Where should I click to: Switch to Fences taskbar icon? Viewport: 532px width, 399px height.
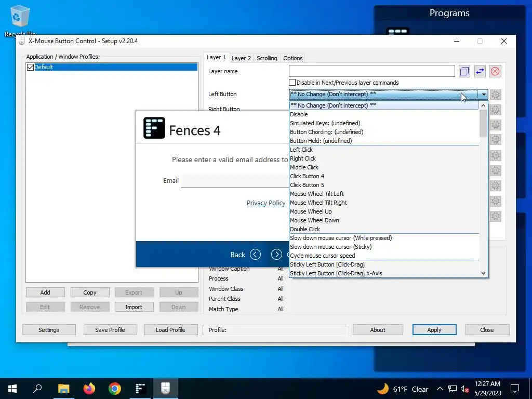click(x=140, y=389)
